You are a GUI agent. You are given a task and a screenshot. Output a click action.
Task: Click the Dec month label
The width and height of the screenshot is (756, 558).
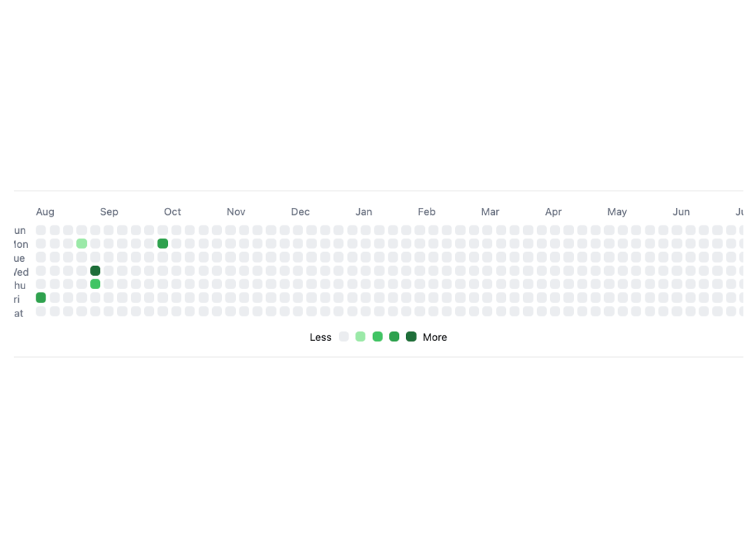[300, 211]
